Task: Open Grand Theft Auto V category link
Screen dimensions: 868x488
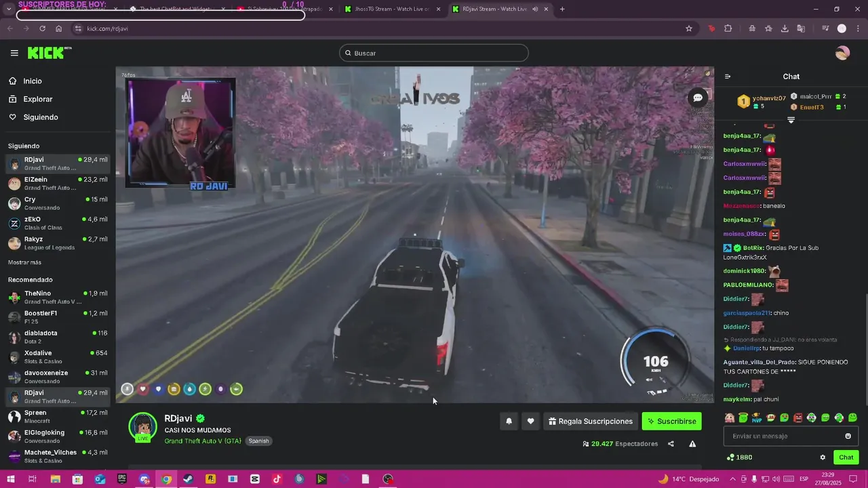Action: click(203, 441)
